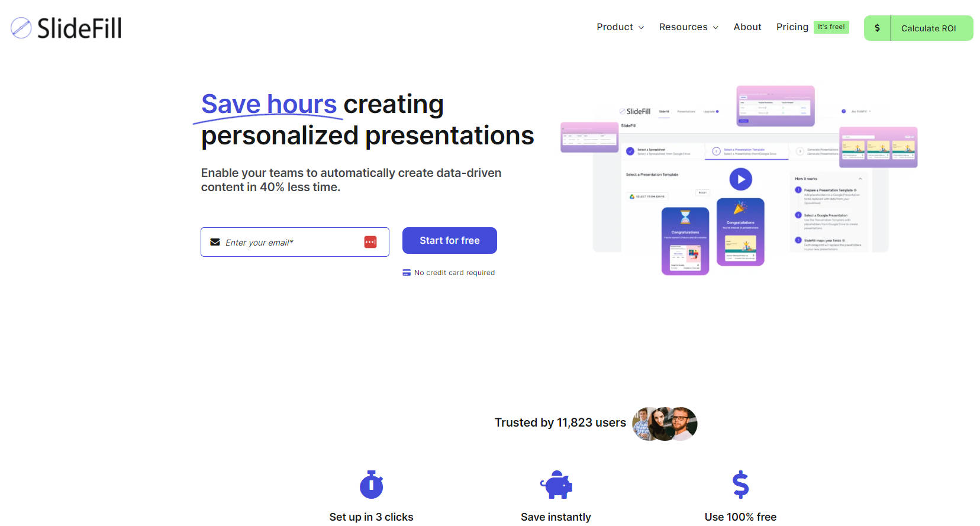Click the hourglass Congratulations card in the preview

click(x=685, y=241)
